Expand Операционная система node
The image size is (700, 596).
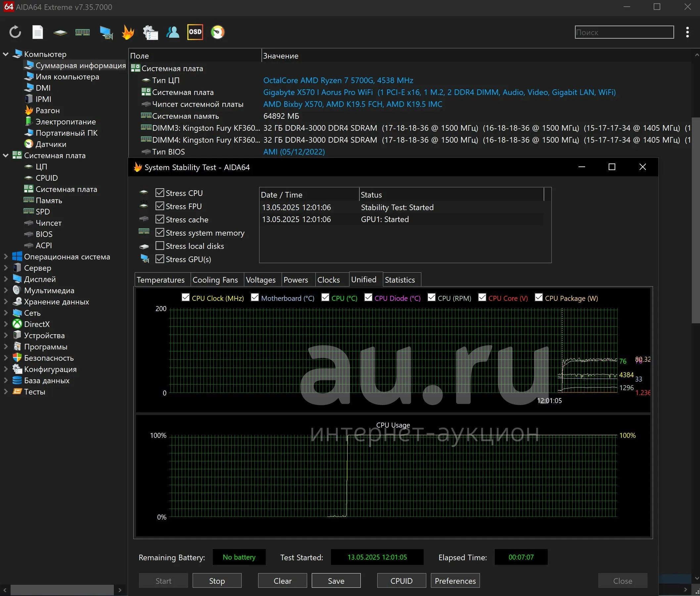coord(6,257)
